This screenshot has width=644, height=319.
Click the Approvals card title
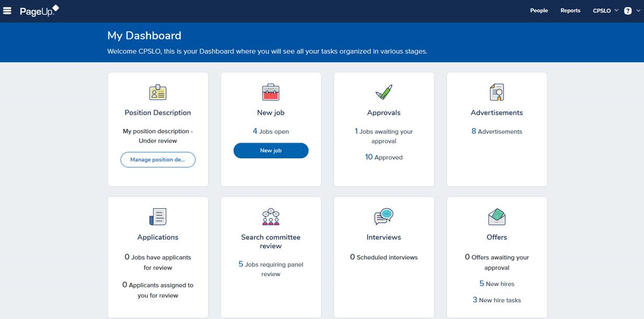[384, 112]
